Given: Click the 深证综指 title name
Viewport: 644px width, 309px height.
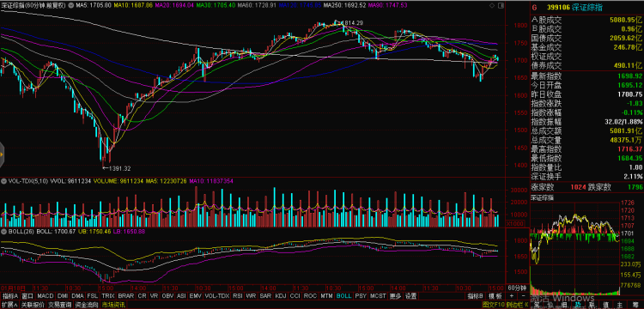Looking at the screenshot, I should point(587,8).
